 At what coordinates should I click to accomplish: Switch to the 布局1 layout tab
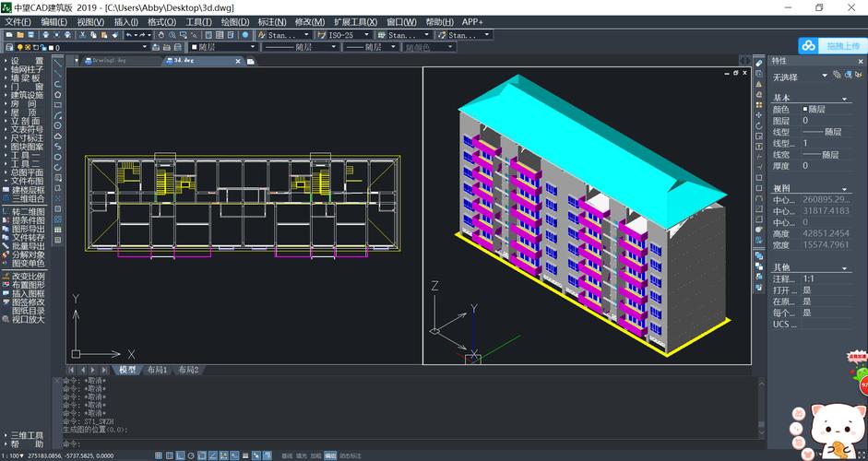pos(157,370)
